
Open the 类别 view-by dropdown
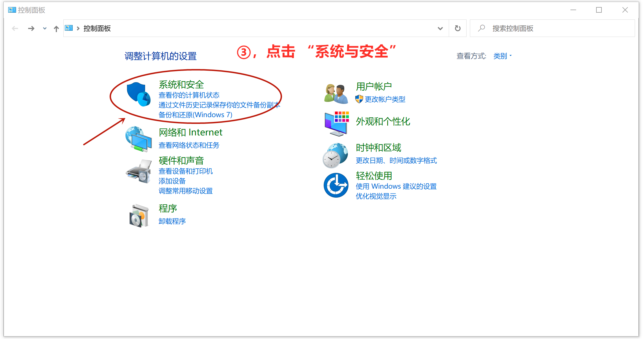click(x=502, y=56)
